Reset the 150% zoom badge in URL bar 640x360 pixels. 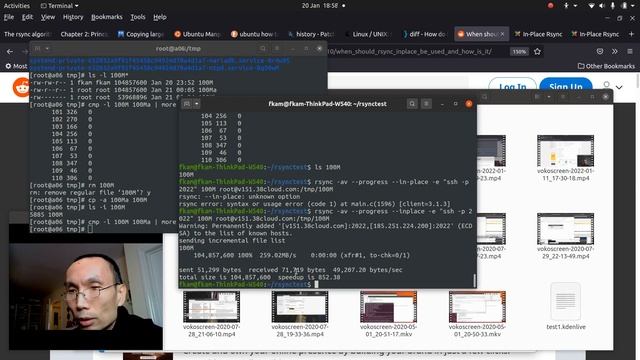519,51
